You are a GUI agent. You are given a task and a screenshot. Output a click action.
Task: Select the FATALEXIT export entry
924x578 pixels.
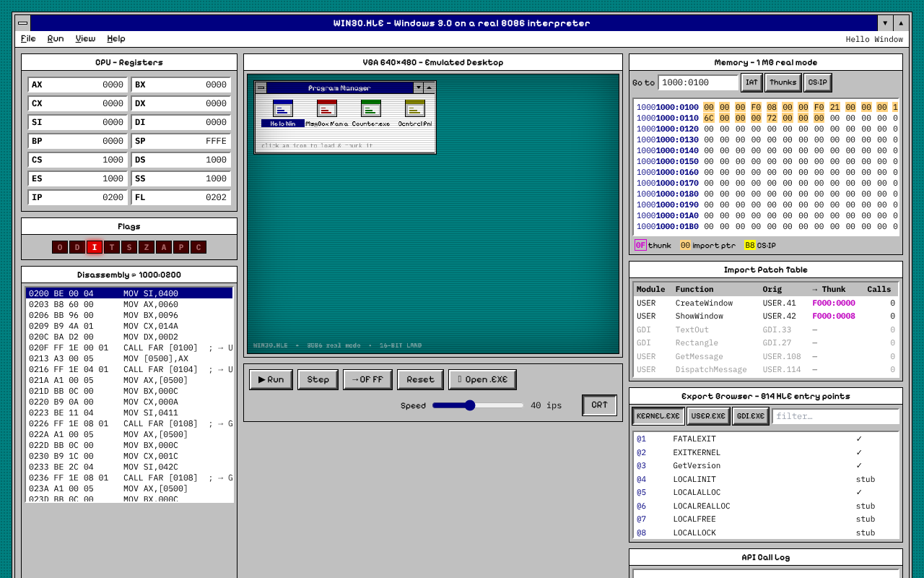pos(766,439)
